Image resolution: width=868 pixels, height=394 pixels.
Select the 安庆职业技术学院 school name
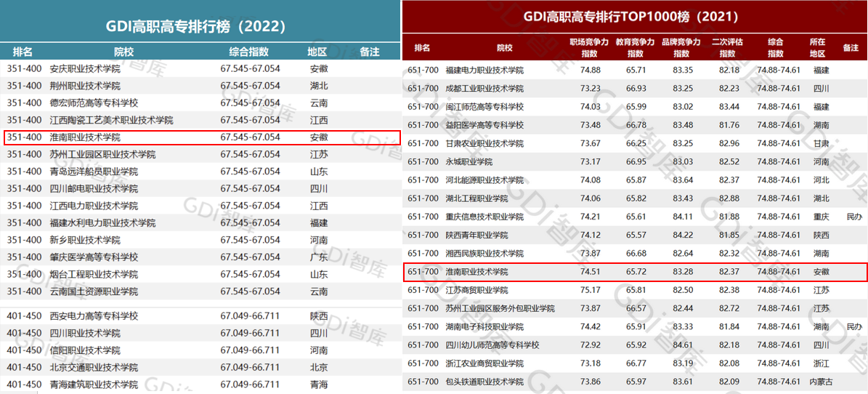pos(85,68)
